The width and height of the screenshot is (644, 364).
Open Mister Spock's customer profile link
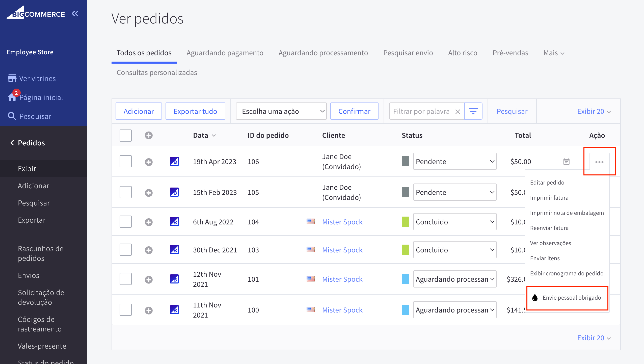tap(342, 222)
